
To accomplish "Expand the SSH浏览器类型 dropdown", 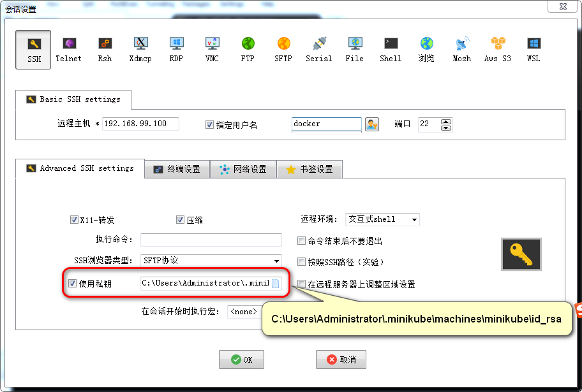I will pos(278,261).
